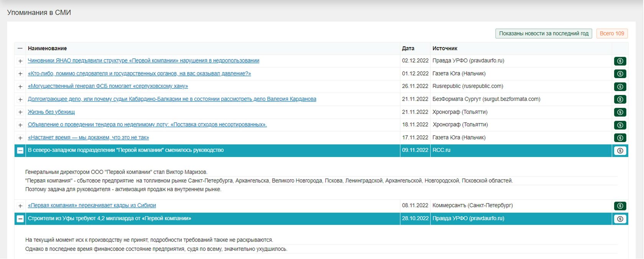The image size is (644, 259).
Task: Click the «Дата» column header
Action: pos(408,48)
